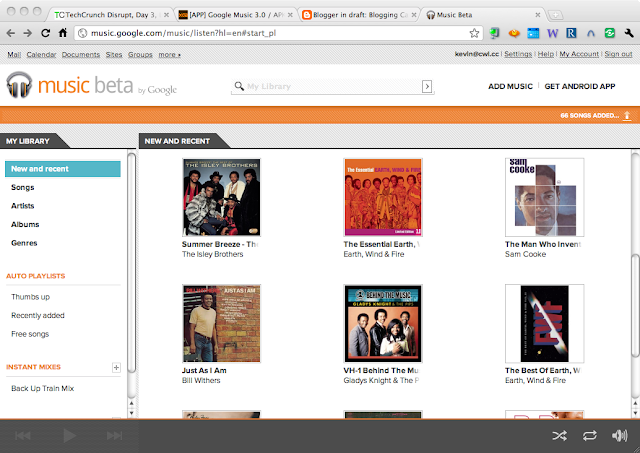
Task: Expand the 'more' menu in Google bar
Action: 169,54
